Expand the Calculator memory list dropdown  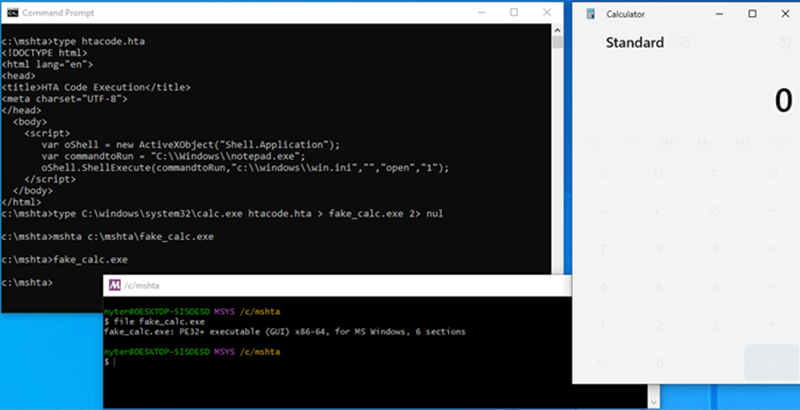pos(780,141)
